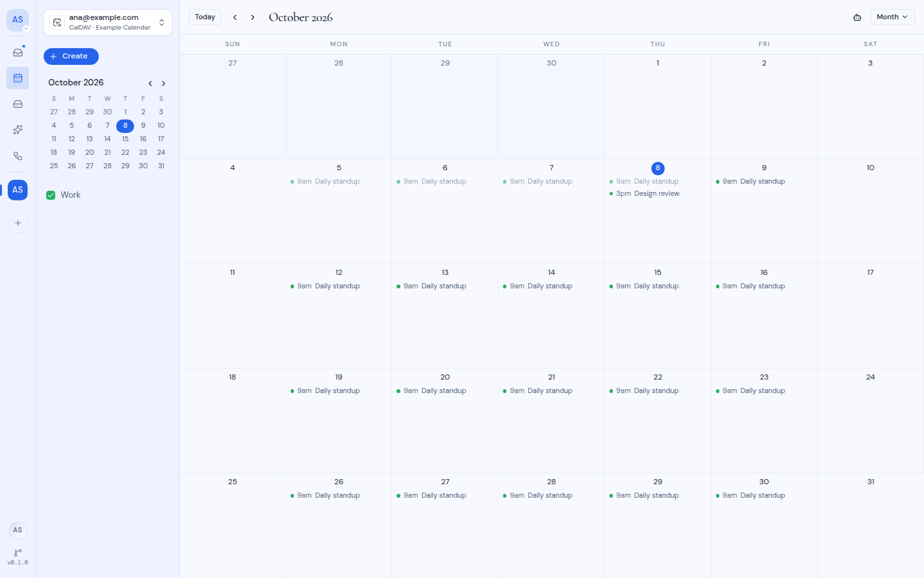
Task: Open the October 23 Daily standup event
Action: pyautogui.click(x=764, y=391)
